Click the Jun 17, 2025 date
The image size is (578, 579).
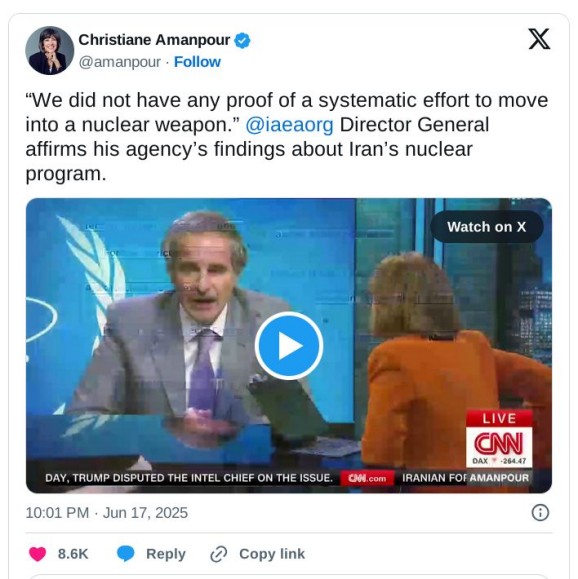(x=145, y=513)
